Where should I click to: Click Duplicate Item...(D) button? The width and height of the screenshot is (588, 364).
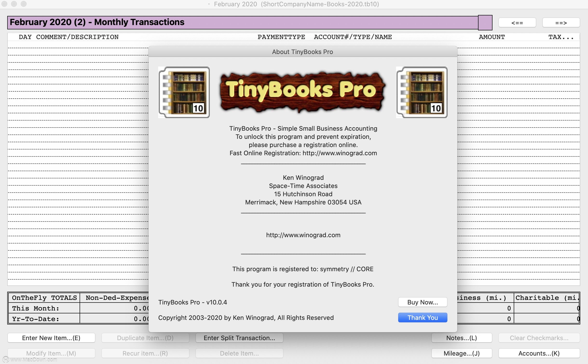[145, 338]
